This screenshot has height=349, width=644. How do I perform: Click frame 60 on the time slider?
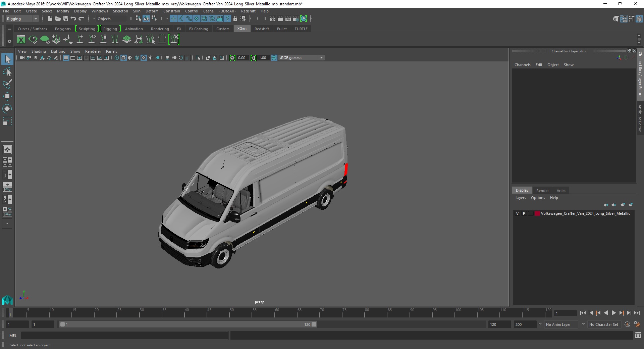[x=276, y=313]
